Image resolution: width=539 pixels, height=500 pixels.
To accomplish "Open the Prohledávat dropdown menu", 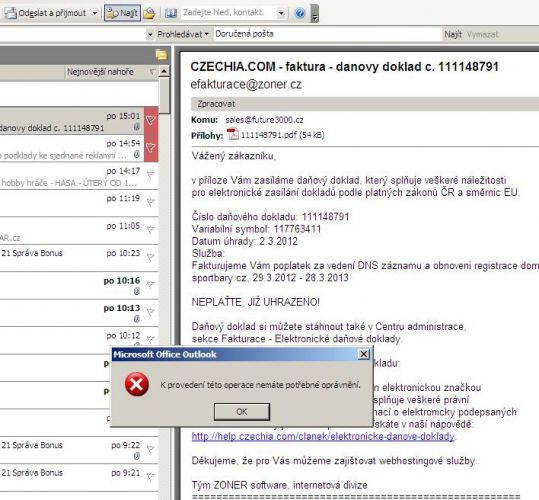I will pyautogui.click(x=183, y=34).
